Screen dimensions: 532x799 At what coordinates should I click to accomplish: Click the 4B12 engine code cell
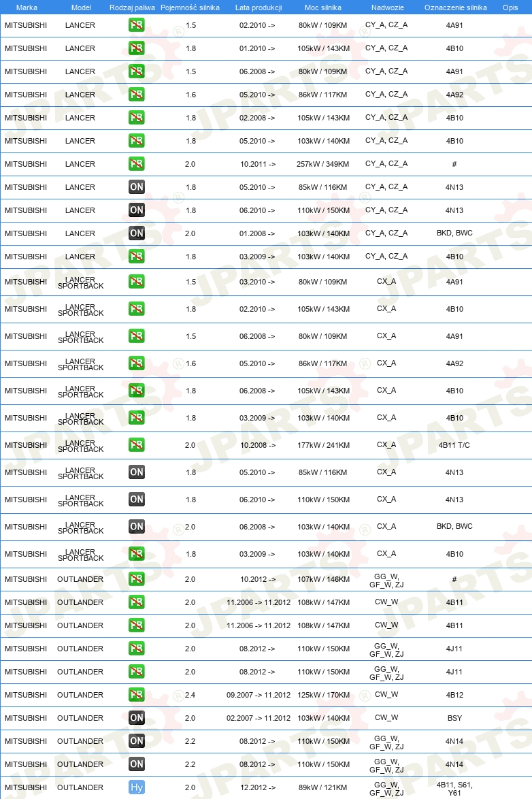pos(454,695)
